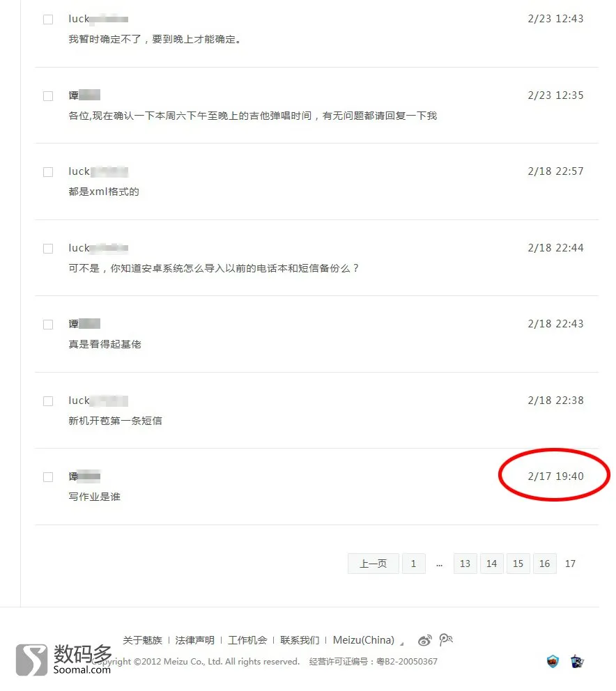This screenshot has width=616, height=691.
Task: Tick the checkbox for the 2/17 19:40 message
Action: [48, 477]
